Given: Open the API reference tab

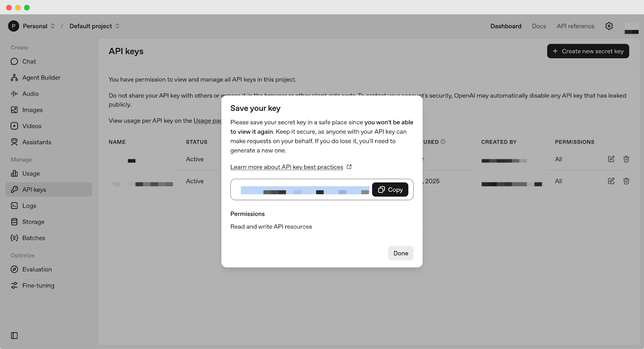Looking at the screenshot, I should coord(575,26).
